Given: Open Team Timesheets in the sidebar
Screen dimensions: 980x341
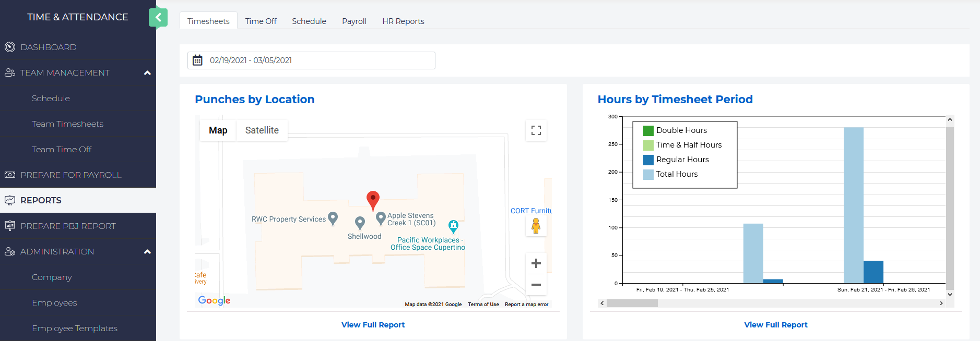Looking at the screenshot, I should tap(67, 124).
